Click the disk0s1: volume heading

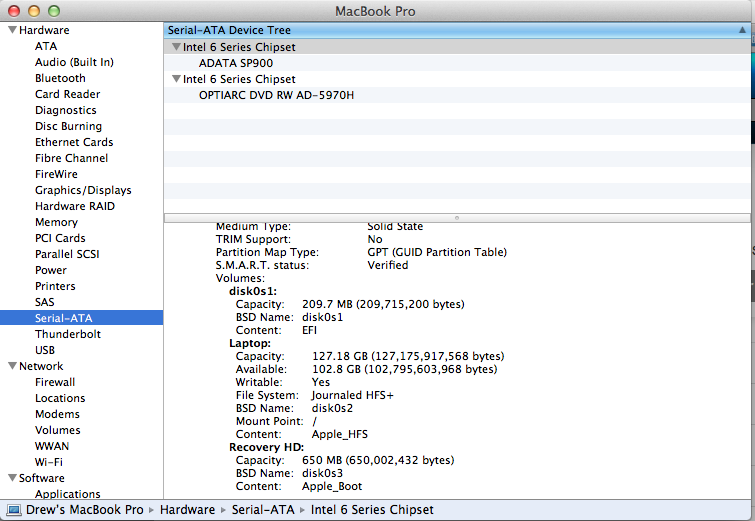click(x=253, y=291)
